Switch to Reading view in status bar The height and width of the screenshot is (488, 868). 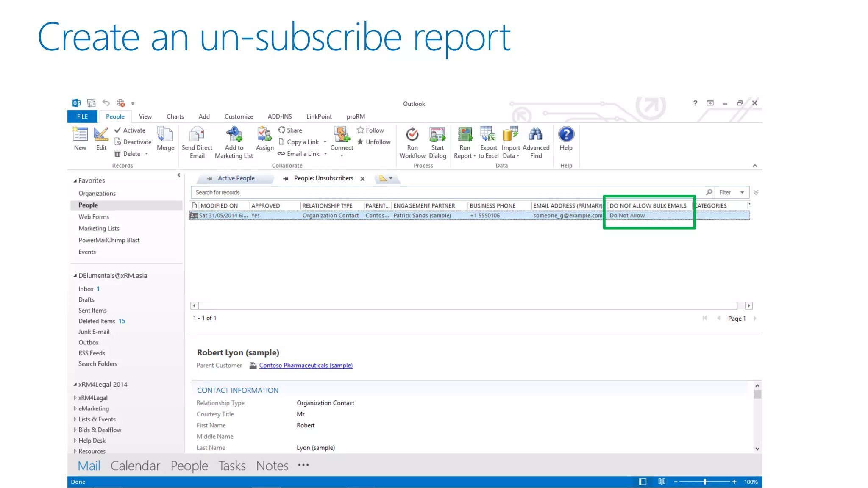point(662,482)
